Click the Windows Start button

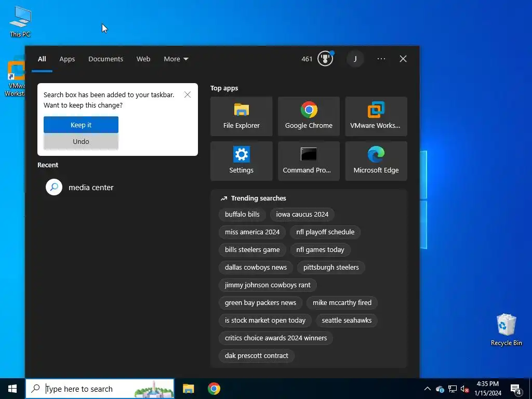(x=12, y=389)
